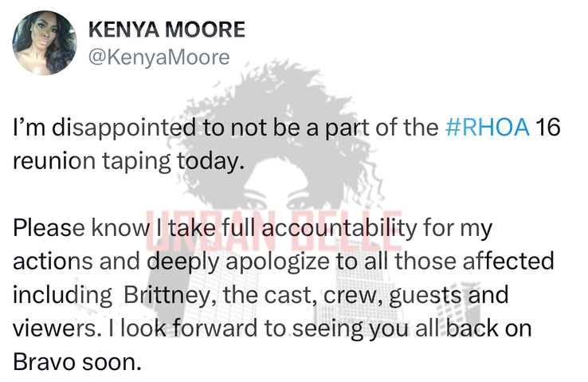The image size is (588, 382).
Task: Click the phrase "Please know" starting the second paragraph
Action: 81,227
